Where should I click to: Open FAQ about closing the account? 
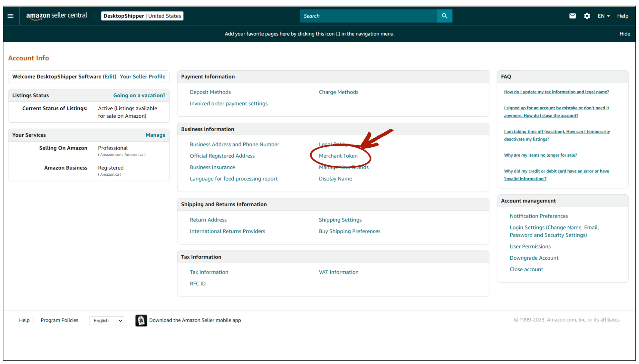(x=556, y=112)
